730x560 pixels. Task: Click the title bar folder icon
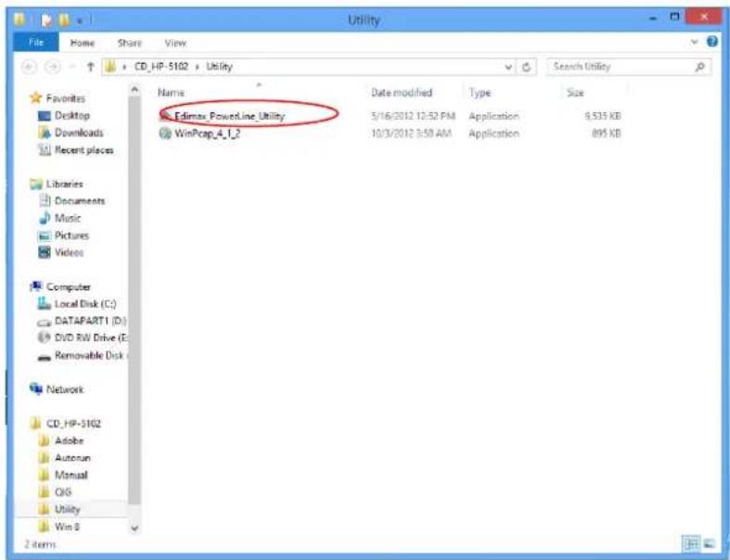20,19
